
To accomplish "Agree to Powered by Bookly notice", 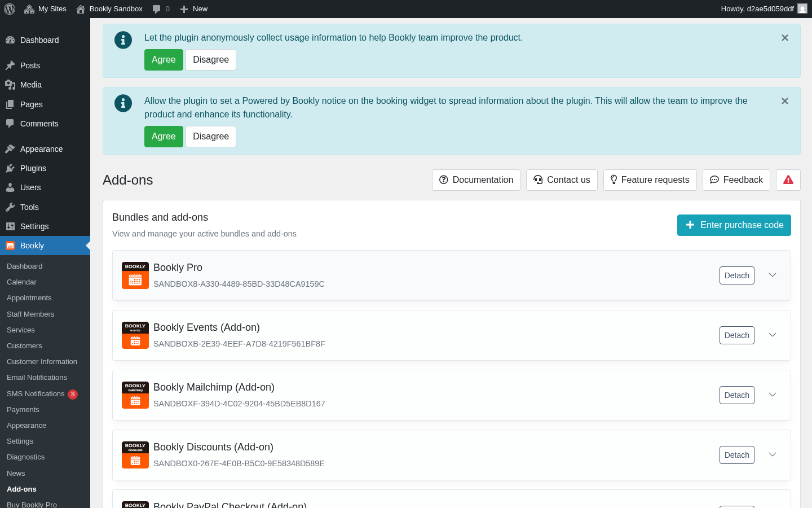I will pos(164,137).
